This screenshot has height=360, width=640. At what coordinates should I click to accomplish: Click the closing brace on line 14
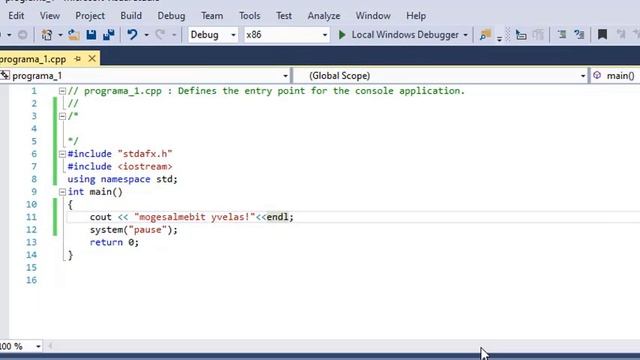pyautogui.click(x=70, y=255)
